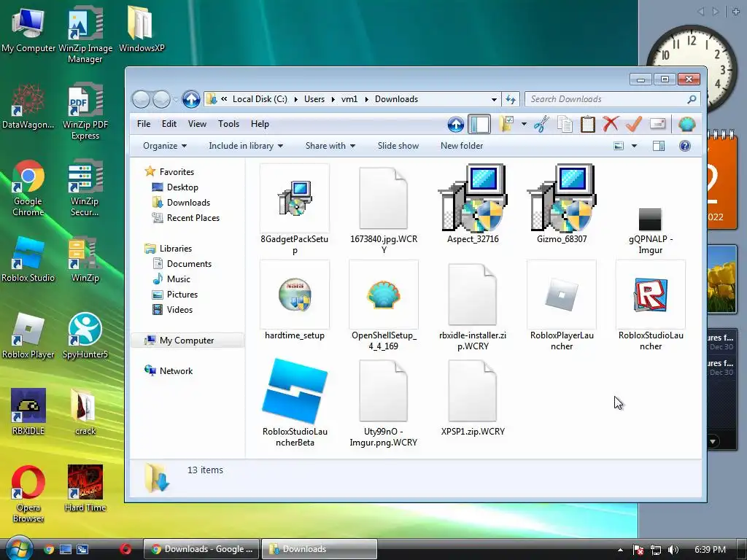747x560 pixels.
Task: Select the gQPNALP - Imgur file
Action: pyautogui.click(x=650, y=231)
